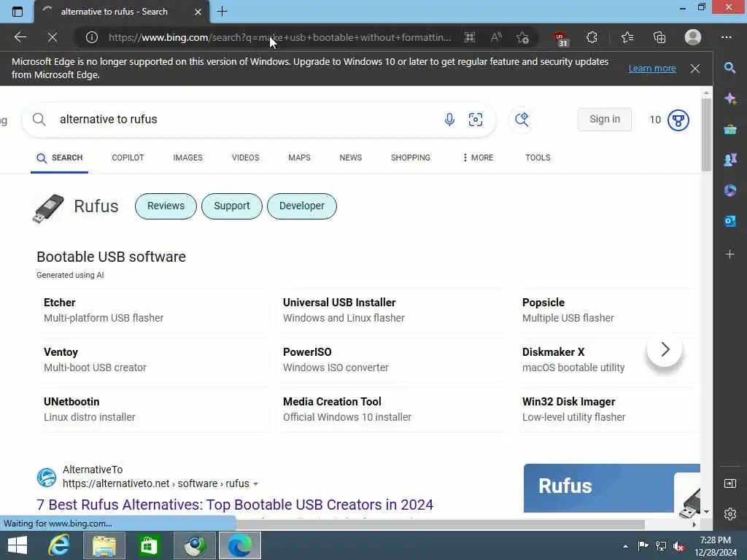Open the UNetbootin suggestion
Screen dimensions: 747x560
154,409
